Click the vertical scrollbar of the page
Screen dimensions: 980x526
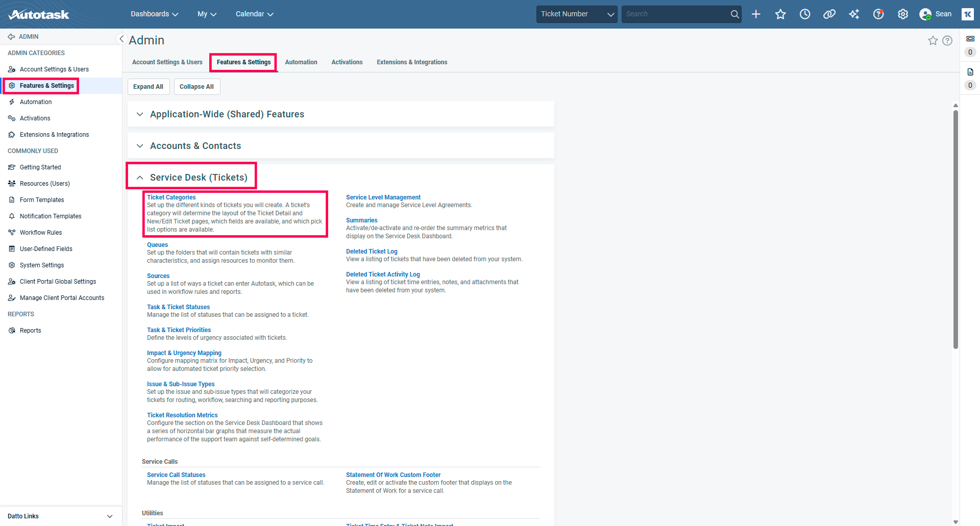pyautogui.click(x=955, y=230)
